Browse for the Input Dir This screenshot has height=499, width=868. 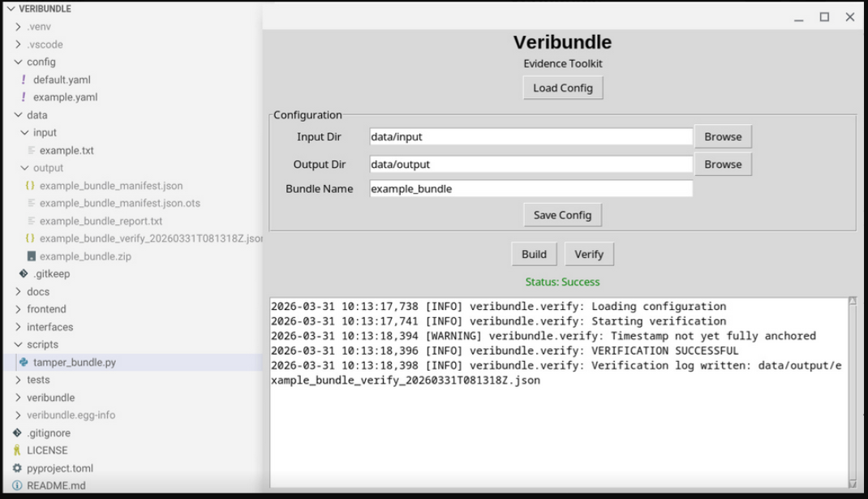point(723,137)
